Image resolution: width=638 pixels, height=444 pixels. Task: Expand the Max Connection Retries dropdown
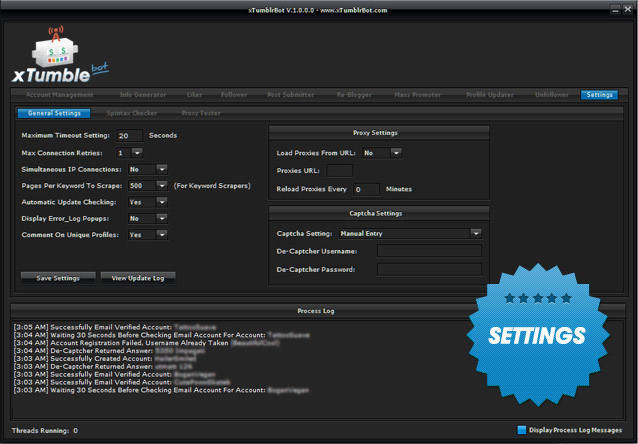pos(138,153)
